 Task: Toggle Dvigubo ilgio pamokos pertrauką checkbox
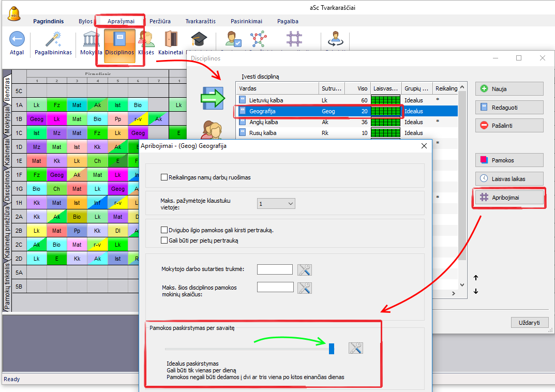coord(164,230)
